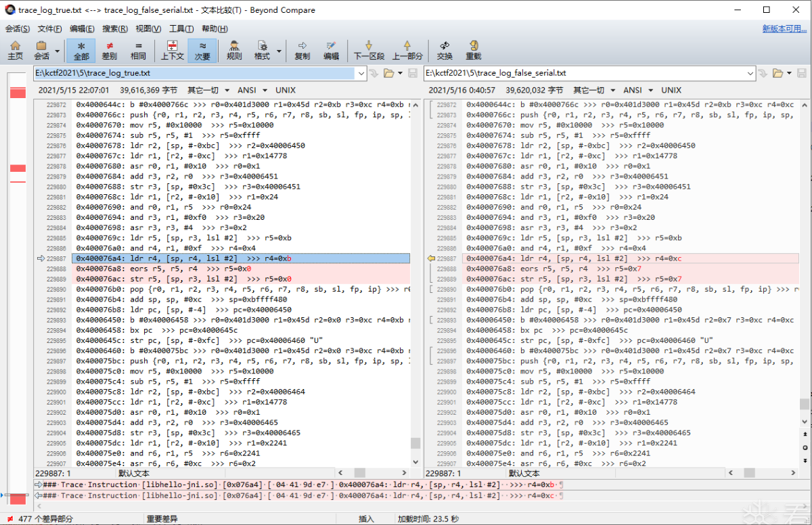Image resolution: width=812 pixels, height=525 pixels.
Task: Click left UNIX line-ending label
Action: (286, 90)
